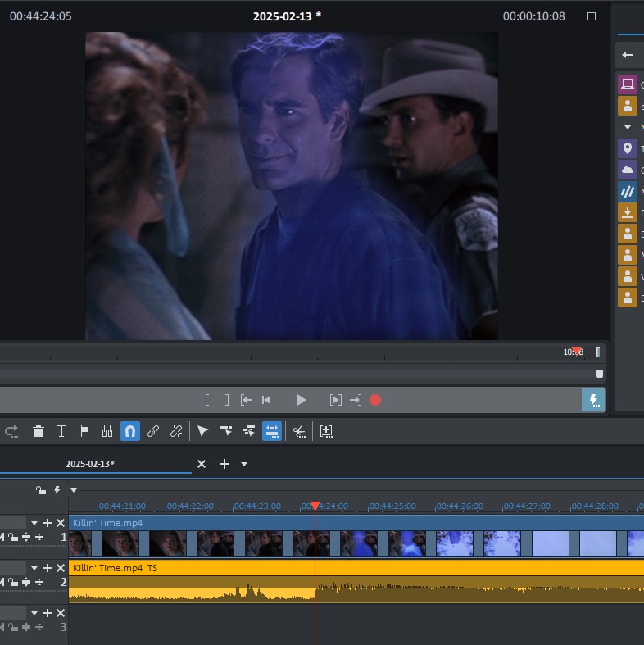Screen dimensions: 644x645
Task: Add a new project tab with plus
Action: pos(224,464)
